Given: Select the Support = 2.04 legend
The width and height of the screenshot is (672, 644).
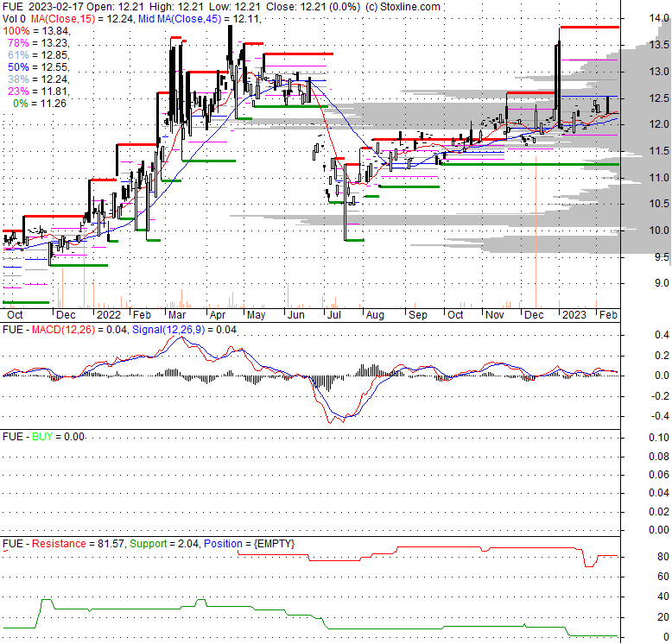Looking at the screenshot, I should coord(164,543).
